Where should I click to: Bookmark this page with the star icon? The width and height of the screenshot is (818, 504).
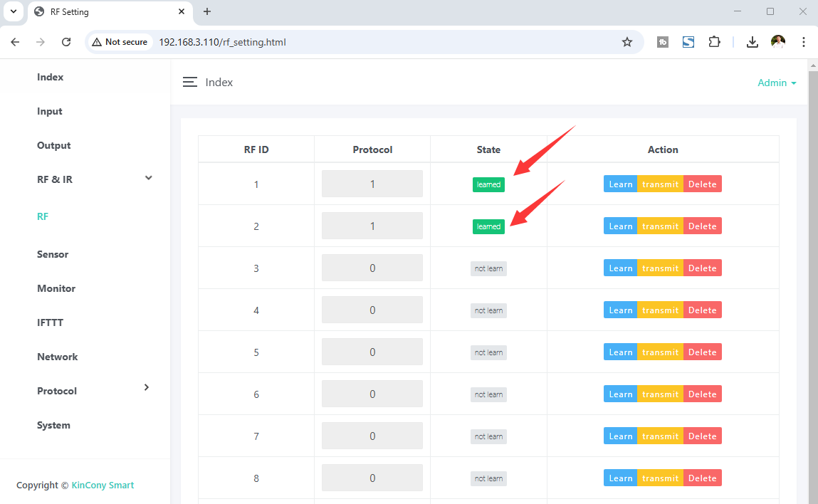click(x=626, y=42)
